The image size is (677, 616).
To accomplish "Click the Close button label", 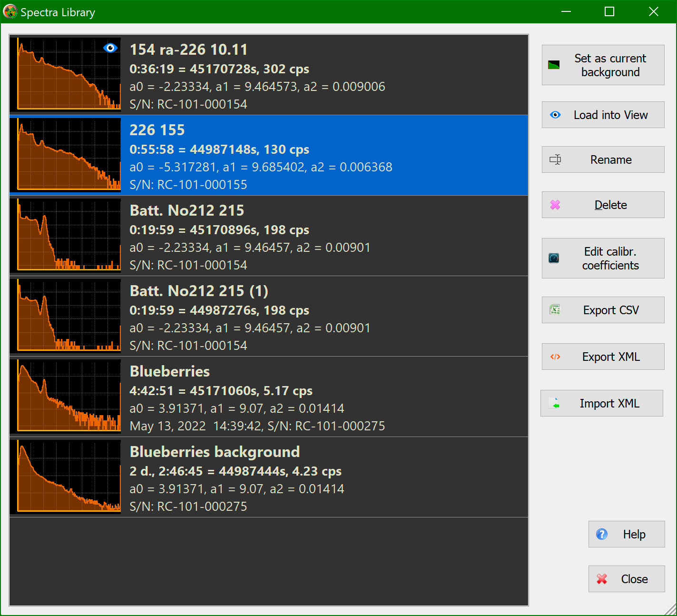I will click(634, 579).
